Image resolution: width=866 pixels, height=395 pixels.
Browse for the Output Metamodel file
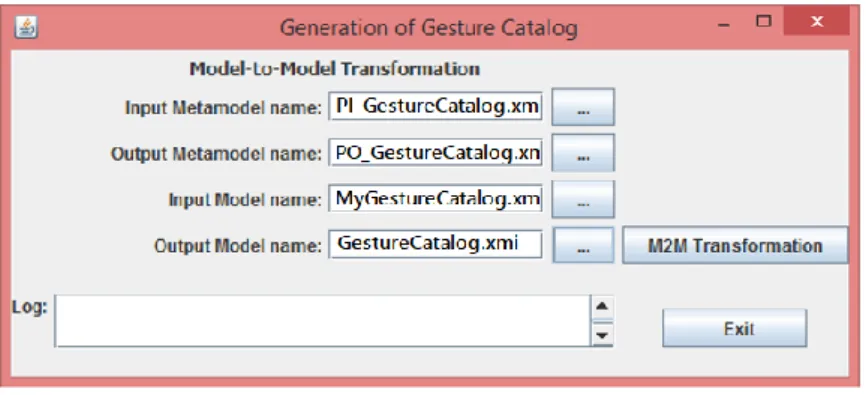tap(583, 153)
